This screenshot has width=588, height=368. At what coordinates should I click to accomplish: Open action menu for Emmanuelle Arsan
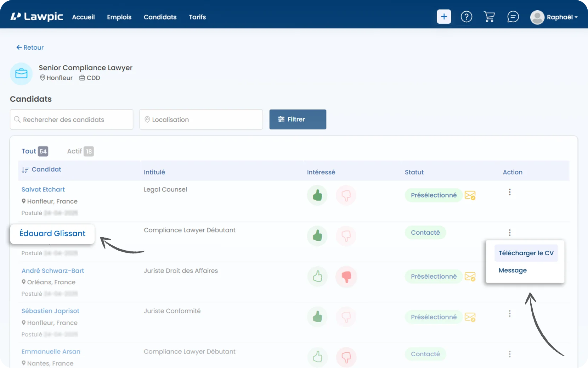tap(510, 354)
